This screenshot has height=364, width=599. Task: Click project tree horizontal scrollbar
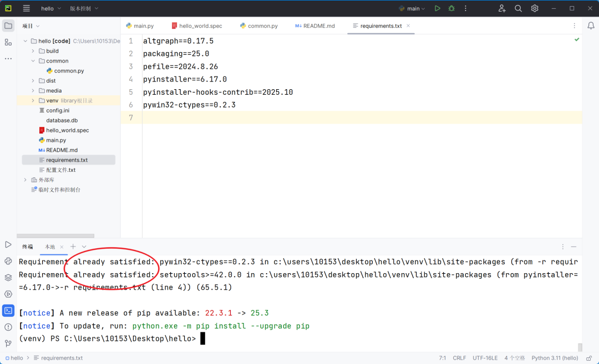point(55,236)
